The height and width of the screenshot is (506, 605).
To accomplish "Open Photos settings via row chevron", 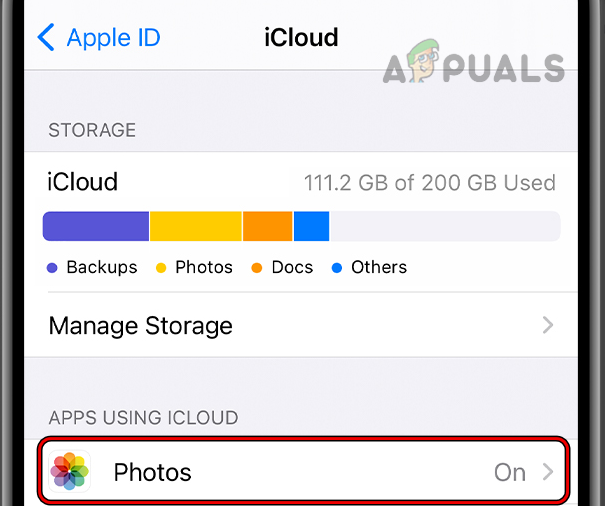I will (547, 472).
